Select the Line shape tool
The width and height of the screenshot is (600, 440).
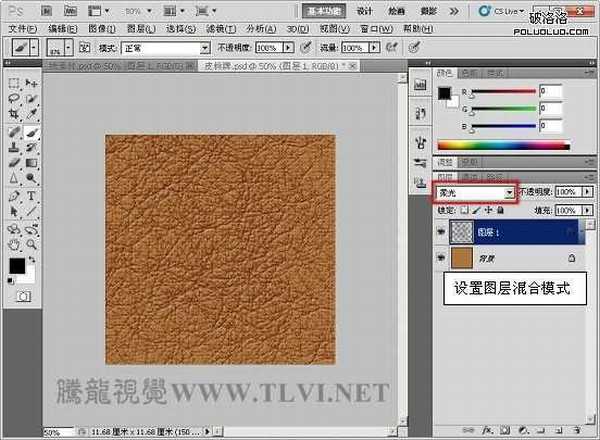point(31,211)
